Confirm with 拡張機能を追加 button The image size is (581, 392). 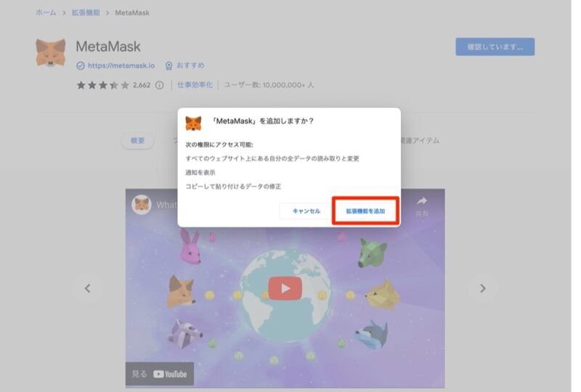point(365,211)
